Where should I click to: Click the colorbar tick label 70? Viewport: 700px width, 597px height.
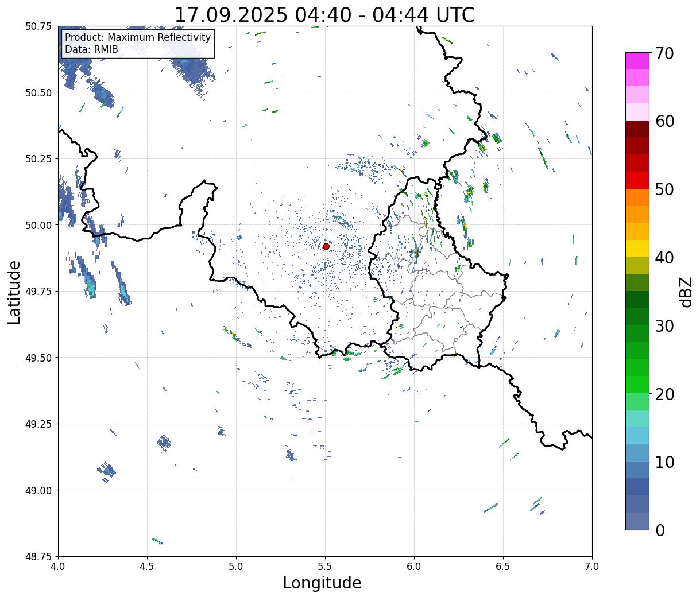tap(664, 53)
